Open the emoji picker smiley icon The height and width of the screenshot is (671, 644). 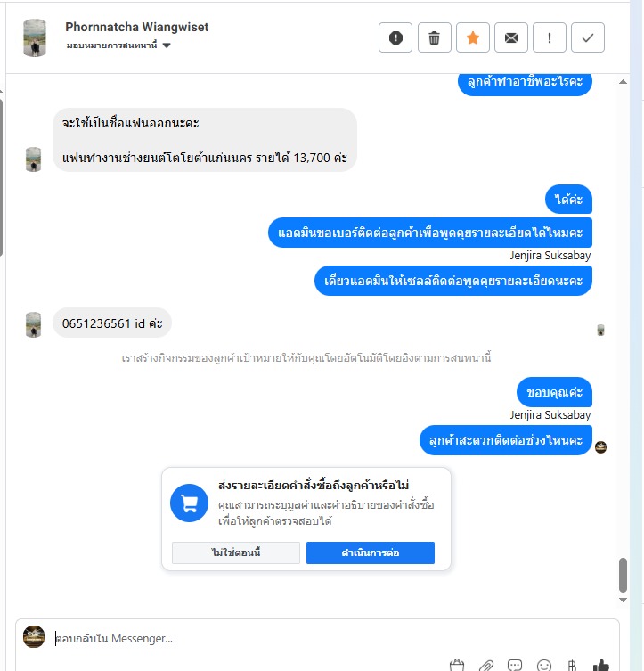pyautogui.click(x=544, y=666)
